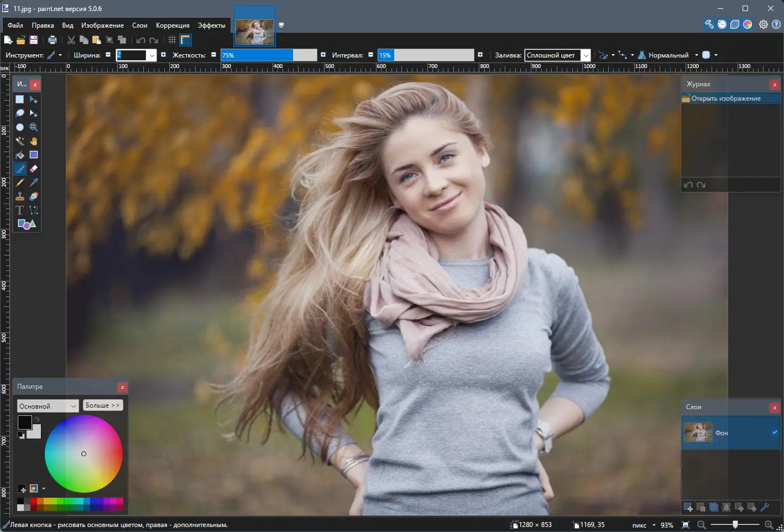Click the Больше >> button in palette

point(103,405)
